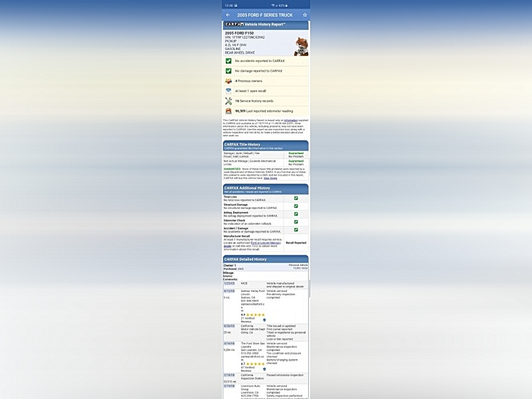Tap the green check beside No damage reported

point(228,71)
